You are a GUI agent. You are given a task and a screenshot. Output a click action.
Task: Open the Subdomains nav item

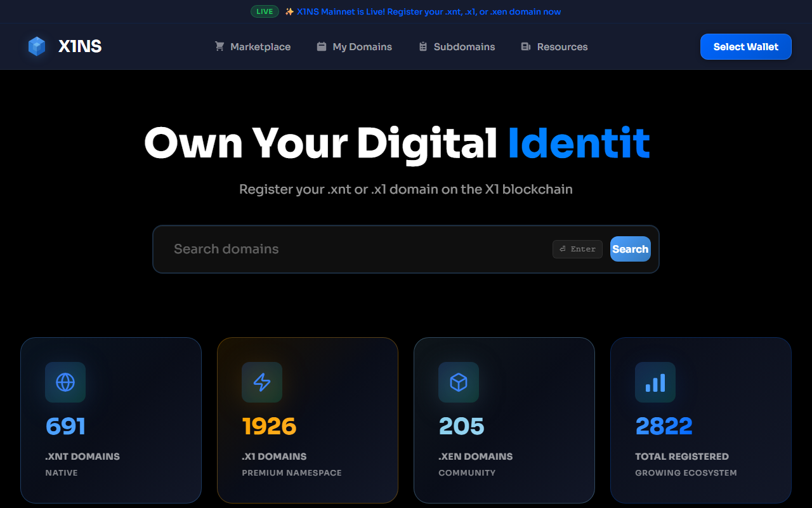(x=457, y=46)
